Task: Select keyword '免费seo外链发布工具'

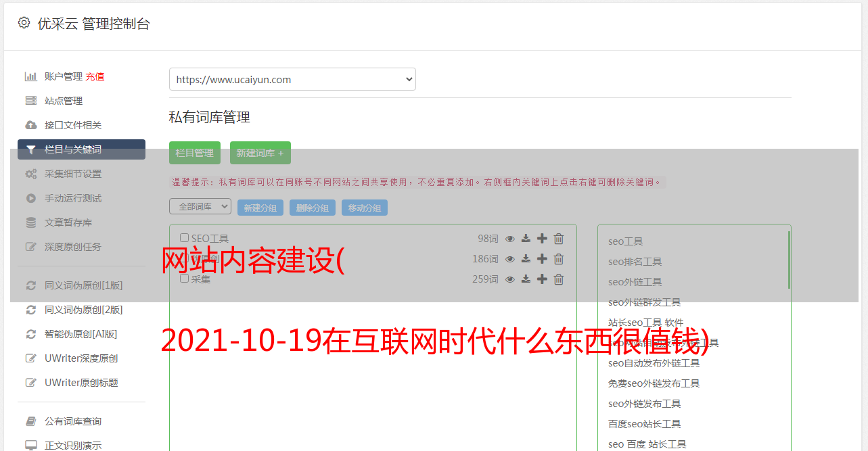Action: pyautogui.click(x=654, y=383)
